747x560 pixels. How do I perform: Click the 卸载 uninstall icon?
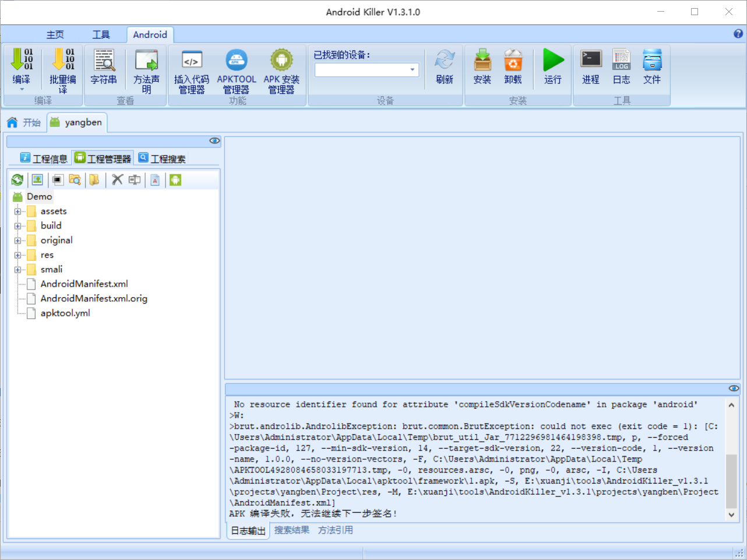[x=513, y=60]
